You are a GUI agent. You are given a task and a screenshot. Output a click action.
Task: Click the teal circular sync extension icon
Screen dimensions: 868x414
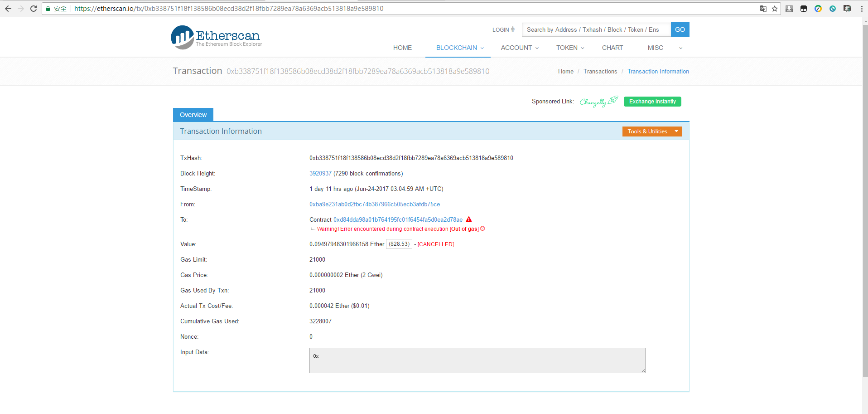point(833,9)
